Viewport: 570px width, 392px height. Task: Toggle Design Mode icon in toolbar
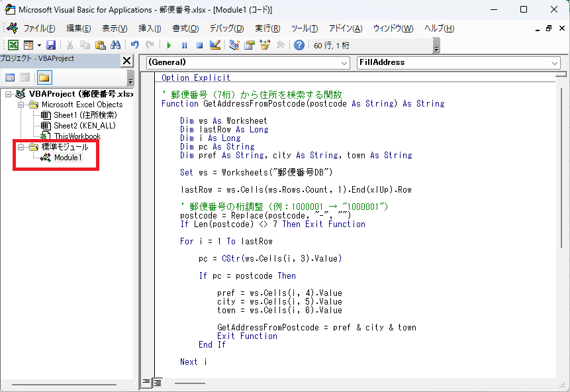coord(214,45)
